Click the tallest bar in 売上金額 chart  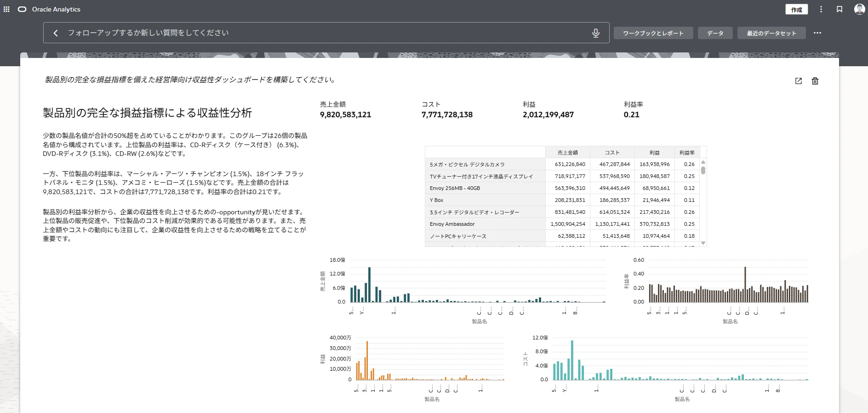point(369,285)
